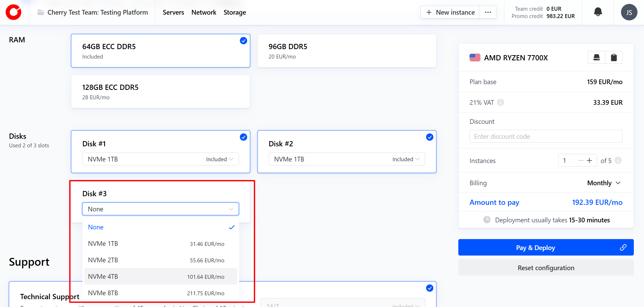Open the Servers menu
The height and width of the screenshot is (307, 644).
(x=173, y=12)
